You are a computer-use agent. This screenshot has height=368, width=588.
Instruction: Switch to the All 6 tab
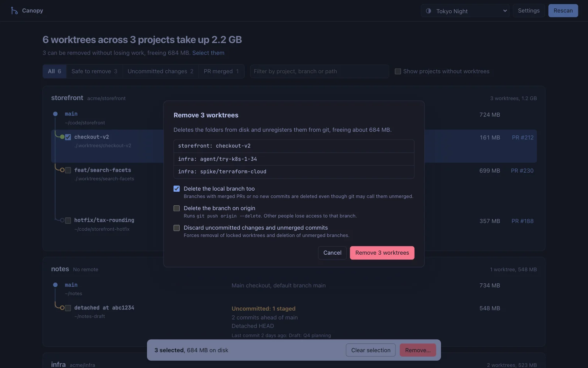54,71
